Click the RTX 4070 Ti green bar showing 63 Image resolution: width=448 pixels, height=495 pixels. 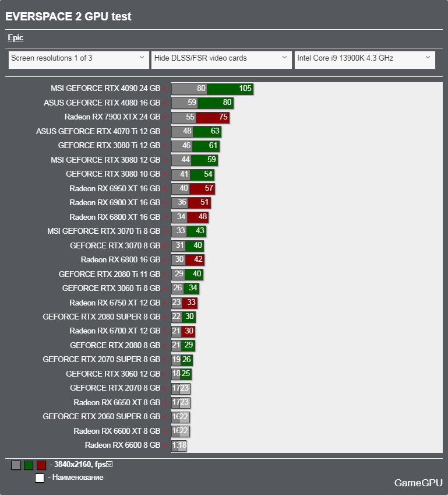(x=207, y=132)
